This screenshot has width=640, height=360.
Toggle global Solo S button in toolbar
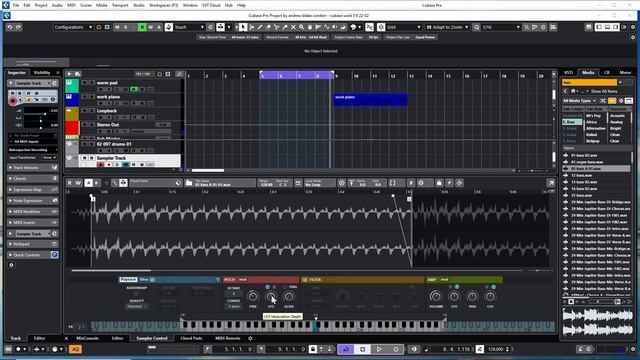pyautogui.click(x=126, y=27)
